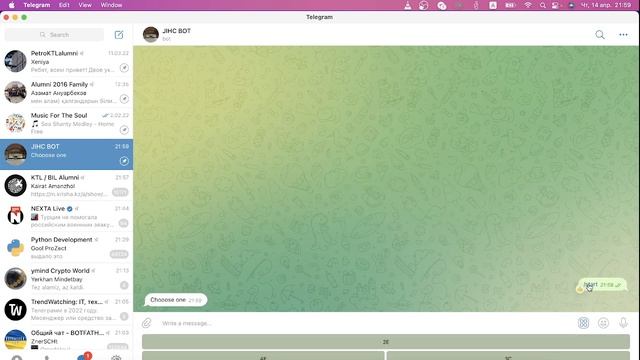Toggle the bot keyboard icon
640x360 pixels.
click(x=583, y=323)
